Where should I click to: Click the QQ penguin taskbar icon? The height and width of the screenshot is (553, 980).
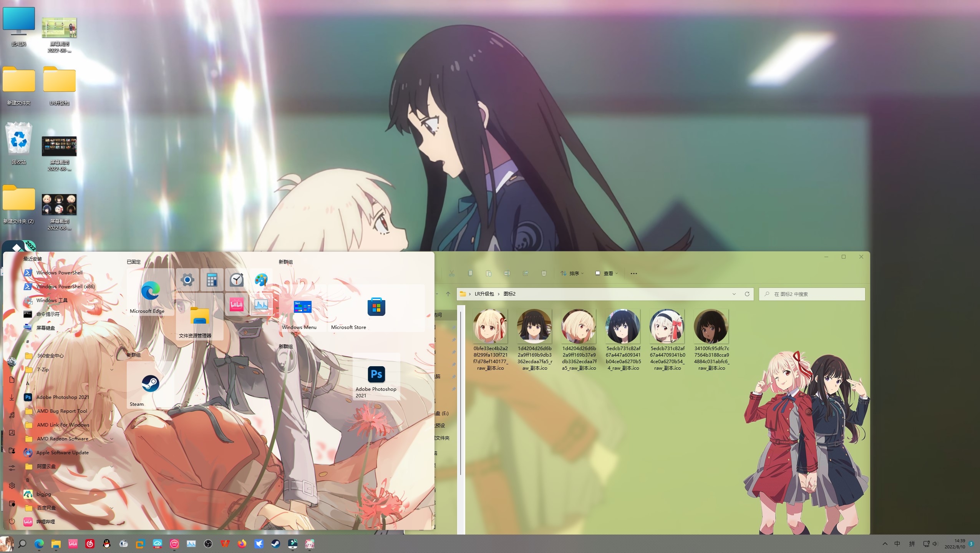coord(107,544)
